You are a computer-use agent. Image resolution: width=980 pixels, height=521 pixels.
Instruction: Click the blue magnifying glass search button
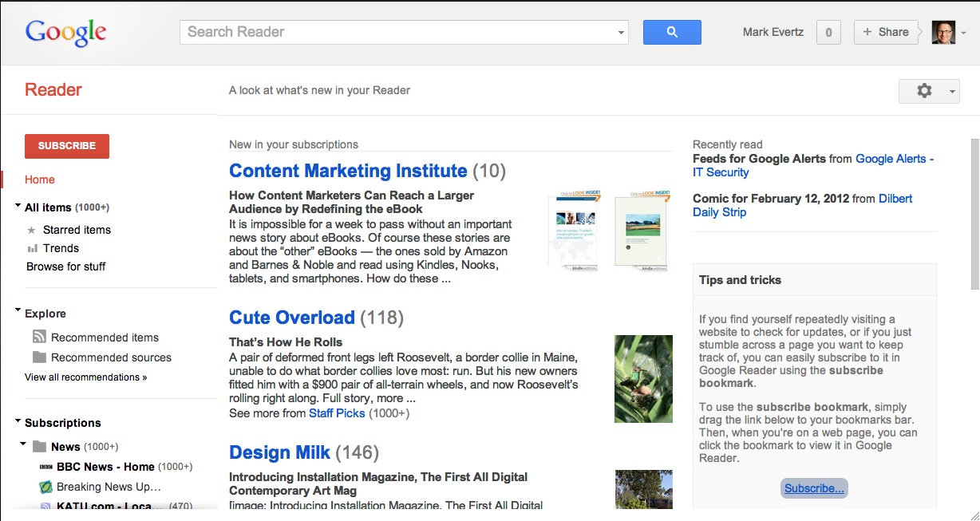coord(672,32)
